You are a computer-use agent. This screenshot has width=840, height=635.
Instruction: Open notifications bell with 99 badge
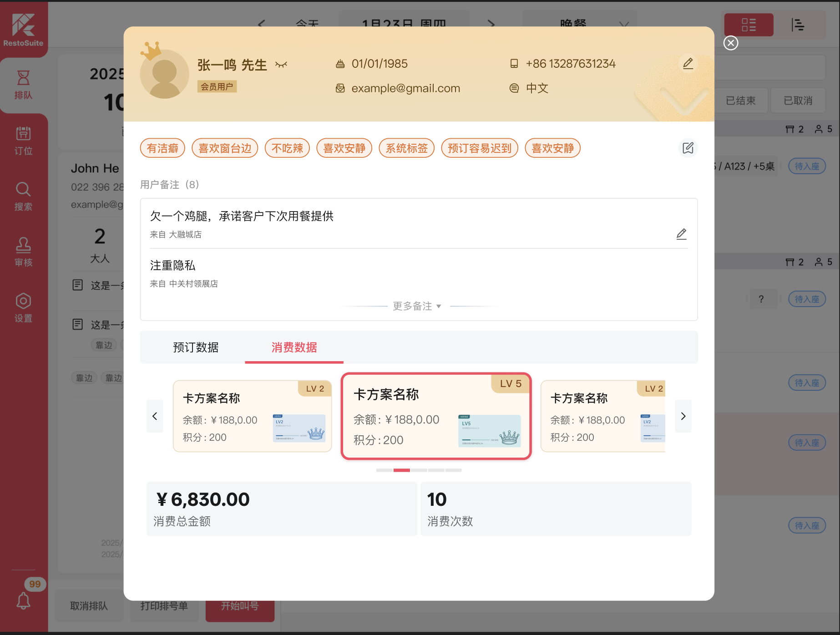tap(24, 600)
